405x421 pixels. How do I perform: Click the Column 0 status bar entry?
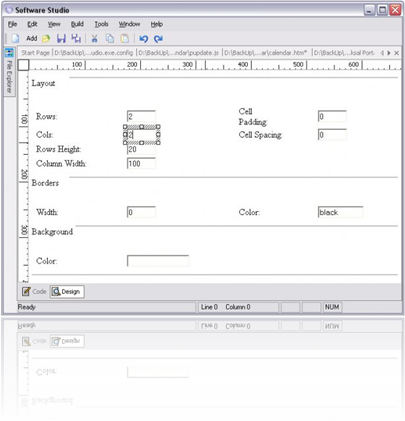[x=238, y=307]
